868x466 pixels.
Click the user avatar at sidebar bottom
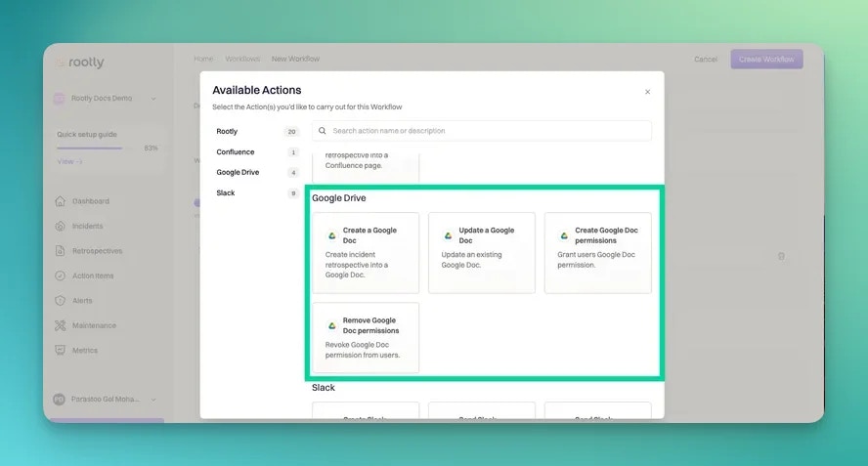tap(60, 399)
